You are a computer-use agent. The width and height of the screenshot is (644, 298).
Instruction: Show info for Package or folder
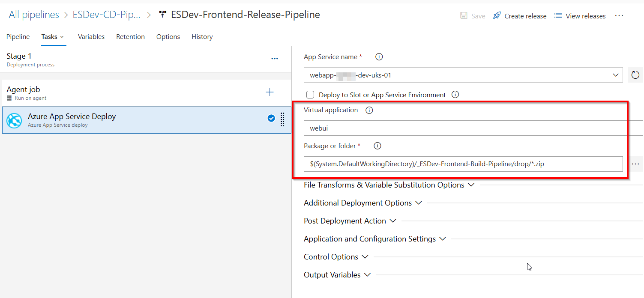pyautogui.click(x=377, y=146)
